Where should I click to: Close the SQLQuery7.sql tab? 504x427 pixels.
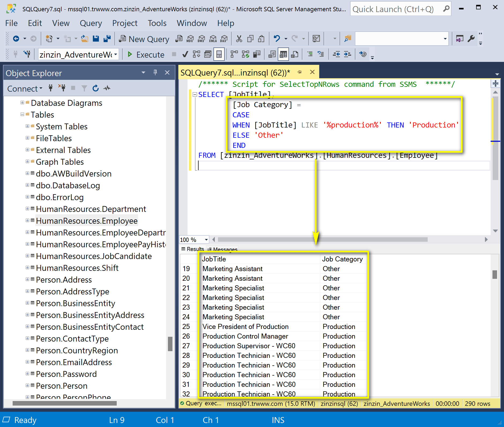click(x=312, y=72)
